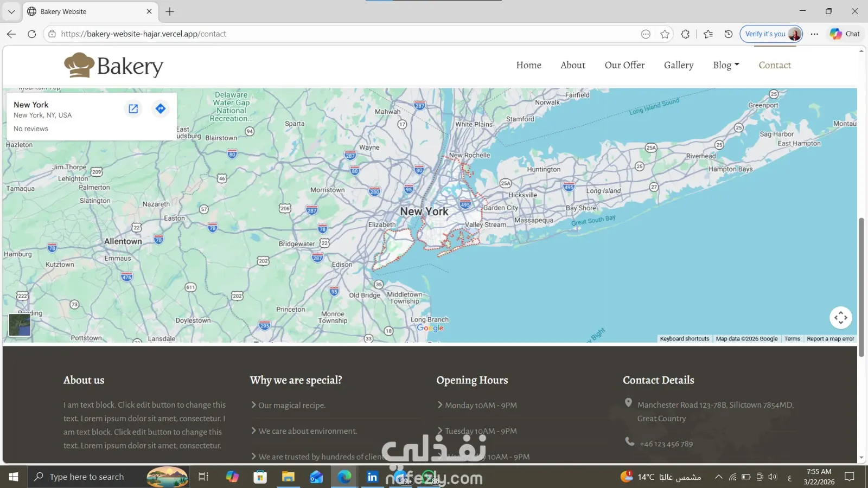
Task: Open File Explorer from taskbar
Action: pyautogui.click(x=288, y=477)
